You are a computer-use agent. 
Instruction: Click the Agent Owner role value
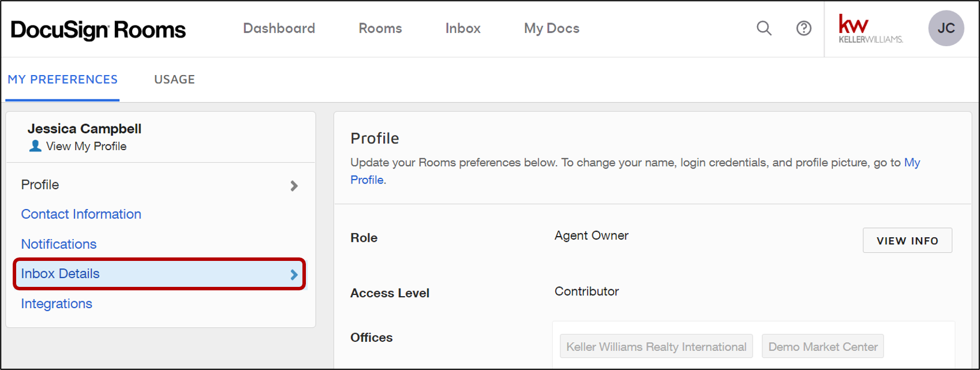pyautogui.click(x=592, y=236)
